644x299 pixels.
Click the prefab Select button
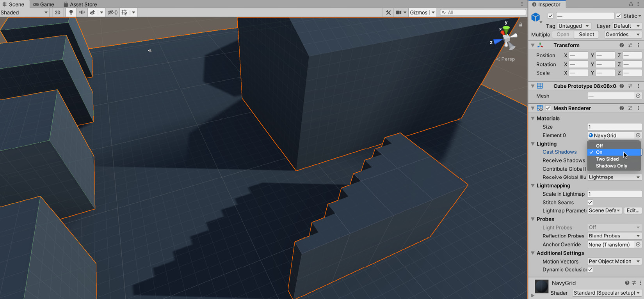pyautogui.click(x=586, y=34)
